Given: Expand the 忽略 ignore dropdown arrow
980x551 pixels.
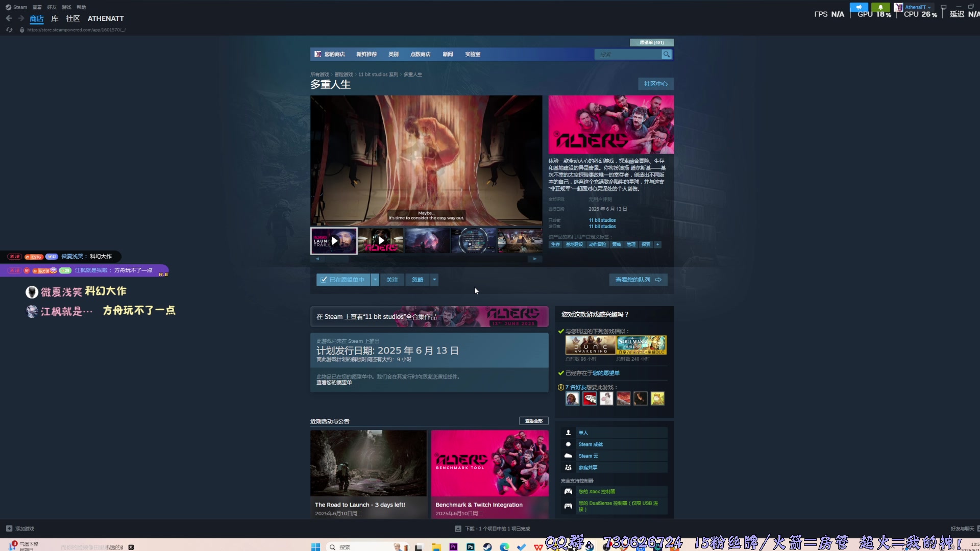Looking at the screenshot, I should point(434,280).
